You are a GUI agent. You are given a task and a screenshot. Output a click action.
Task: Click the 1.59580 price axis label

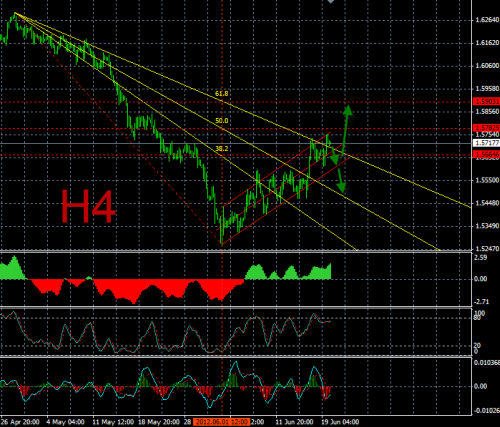487,89
